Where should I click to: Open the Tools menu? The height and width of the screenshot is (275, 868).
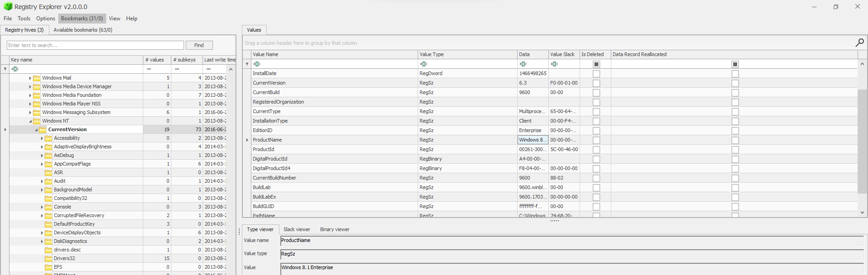[x=24, y=19]
